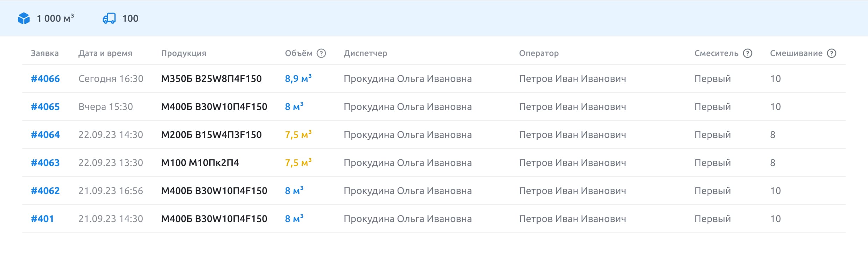Screen dimensions: 868x255
Task: Open order #4062
Action: click(45, 190)
